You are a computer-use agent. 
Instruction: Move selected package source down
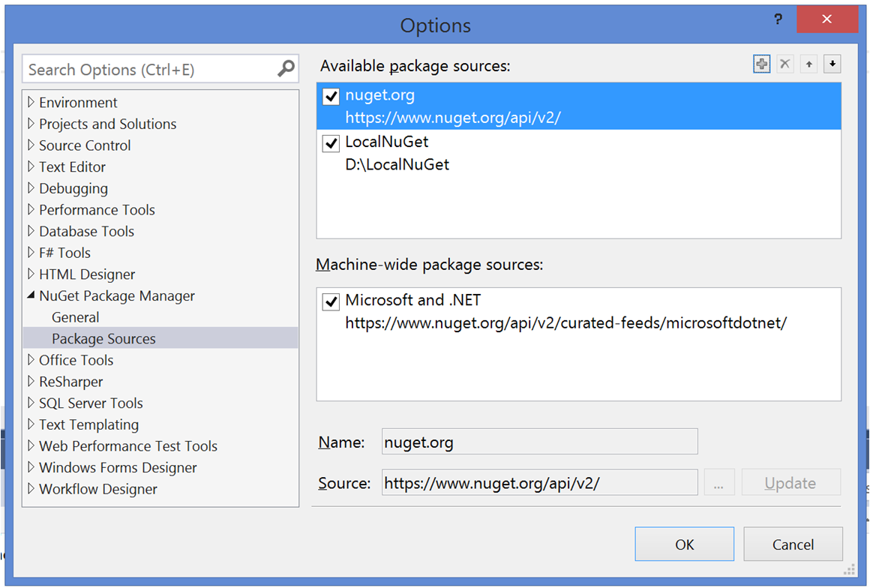[x=832, y=64]
